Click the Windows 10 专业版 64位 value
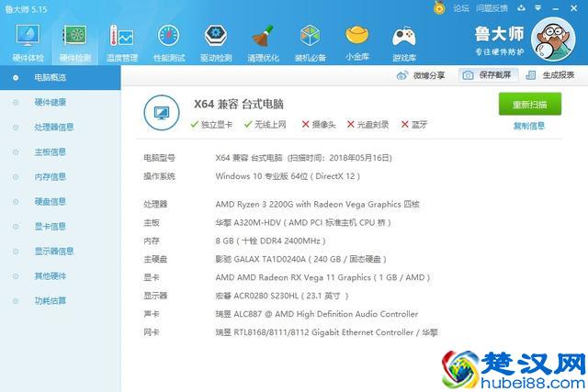This screenshot has width=588, height=392. click(x=288, y=176)
